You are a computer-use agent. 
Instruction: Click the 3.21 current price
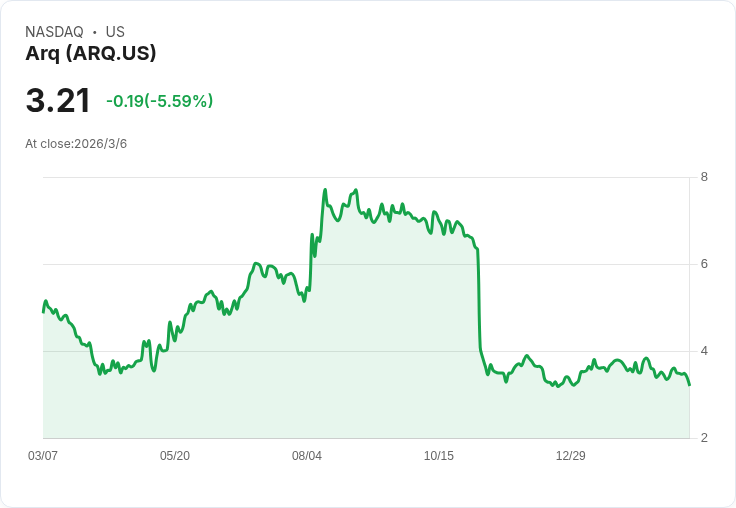coord(58,101)
